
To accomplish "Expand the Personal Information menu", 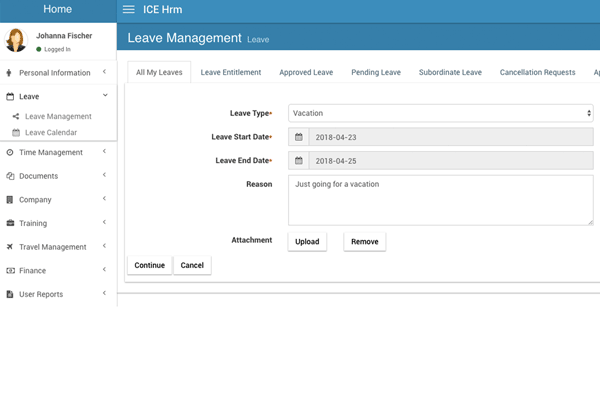I will [58, 73].
